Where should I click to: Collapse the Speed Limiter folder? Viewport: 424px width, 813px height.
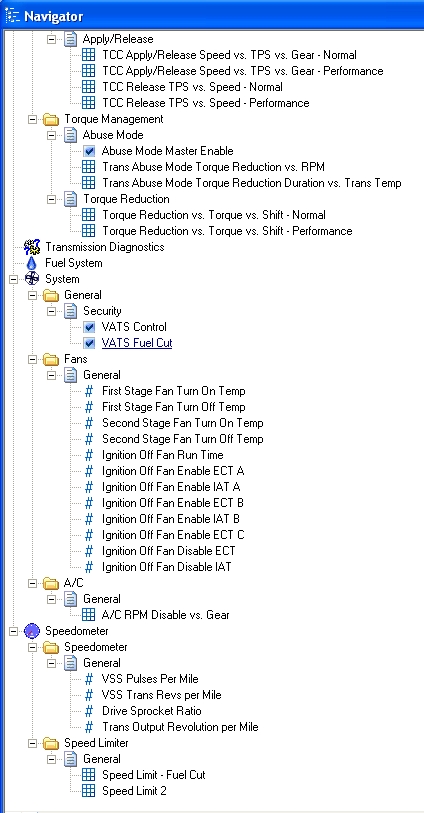(32, 744)
